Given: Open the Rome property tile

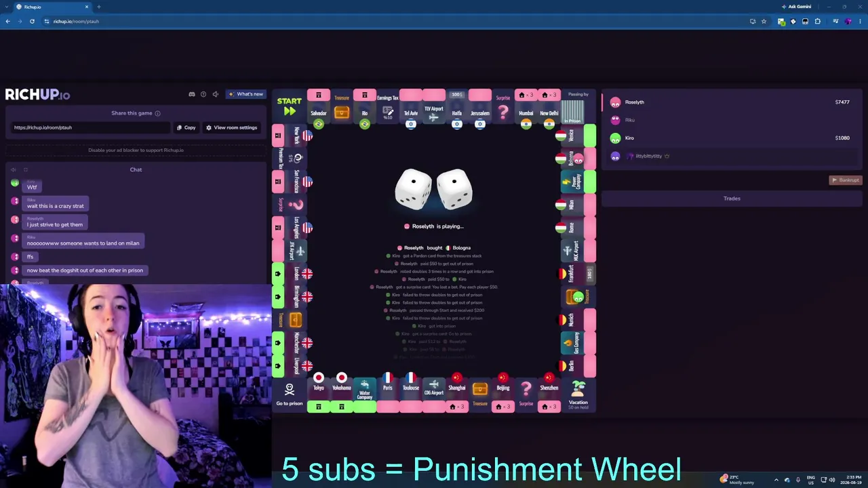Looking at the screenshot, I should tap(576, 228).
